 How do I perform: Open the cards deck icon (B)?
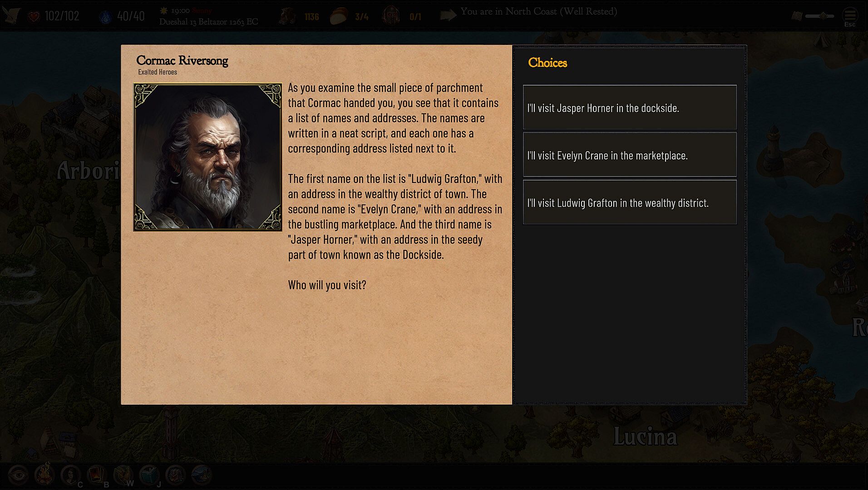[97, 475]
